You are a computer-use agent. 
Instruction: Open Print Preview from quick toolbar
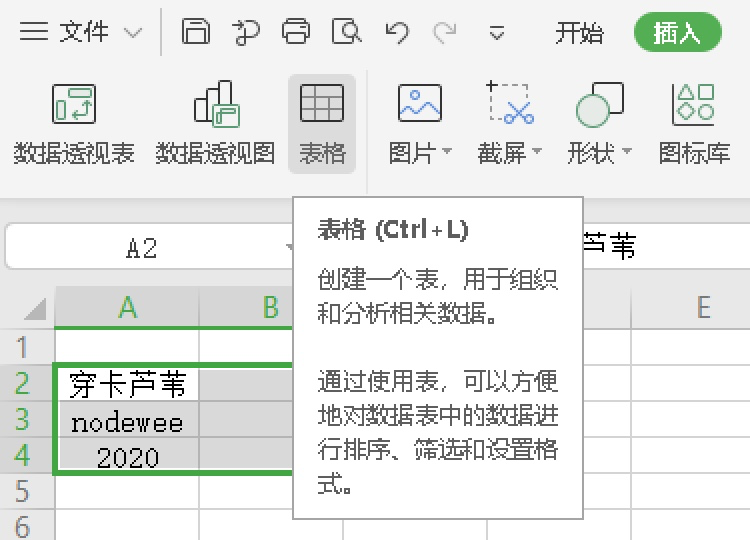[346, 32]
